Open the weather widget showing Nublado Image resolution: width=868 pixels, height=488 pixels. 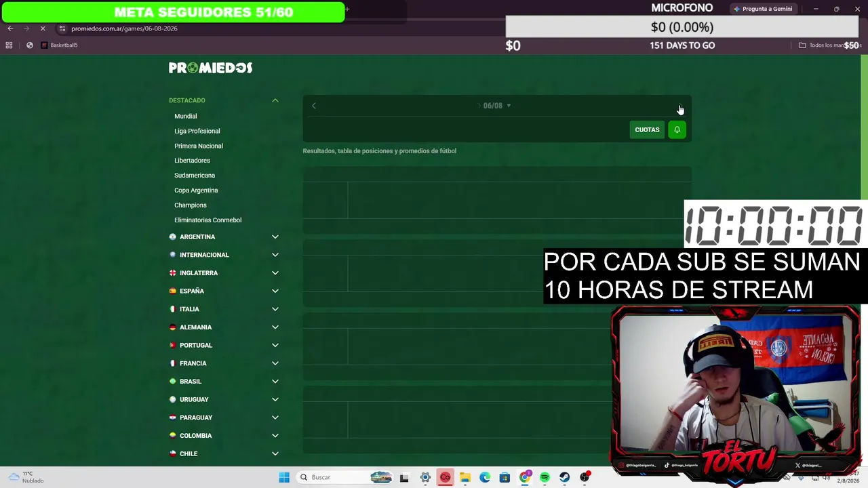click(24, 477)
